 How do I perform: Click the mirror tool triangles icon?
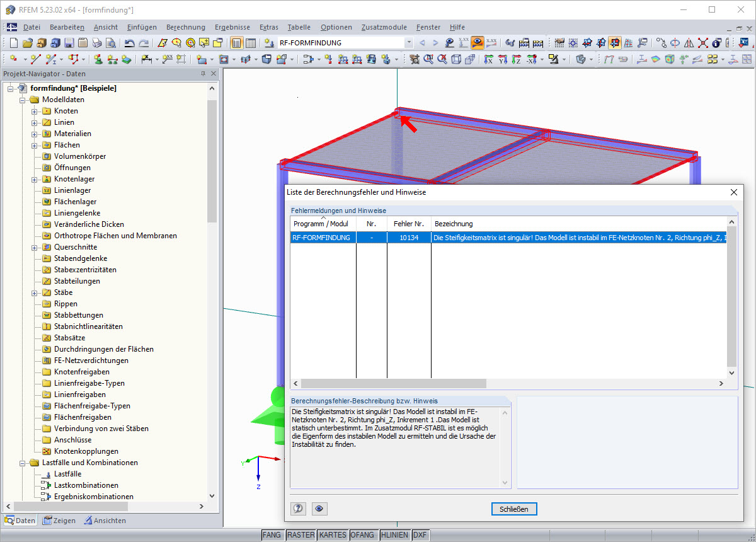689,43
